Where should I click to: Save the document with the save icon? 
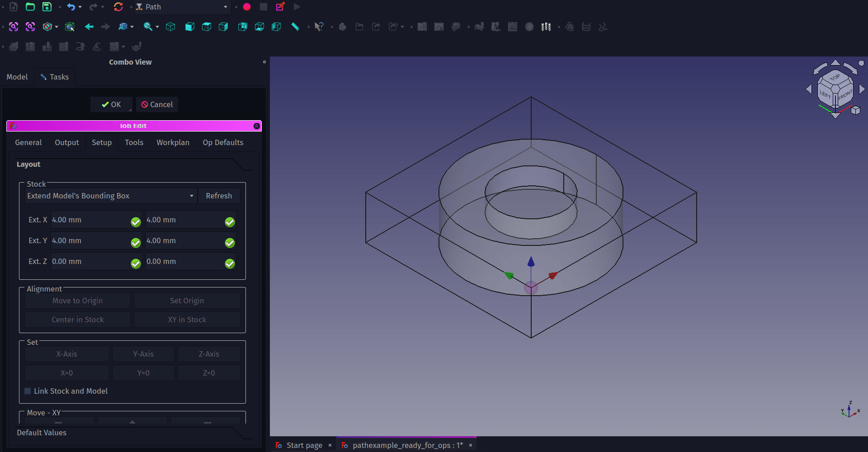[x=47, y=7]
